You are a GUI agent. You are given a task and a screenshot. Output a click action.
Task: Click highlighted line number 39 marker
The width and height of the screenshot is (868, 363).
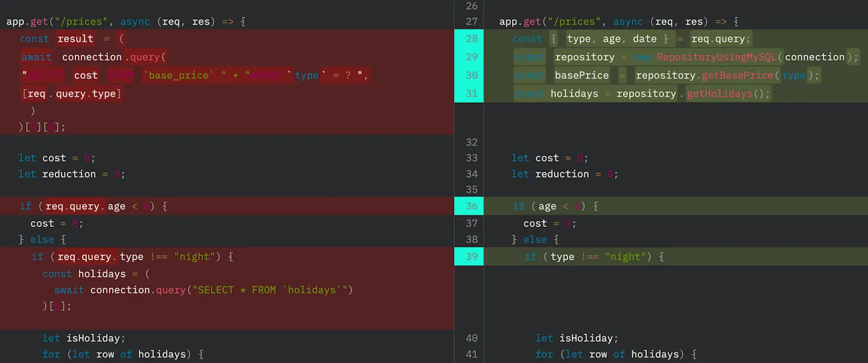(x=471, y=256)
